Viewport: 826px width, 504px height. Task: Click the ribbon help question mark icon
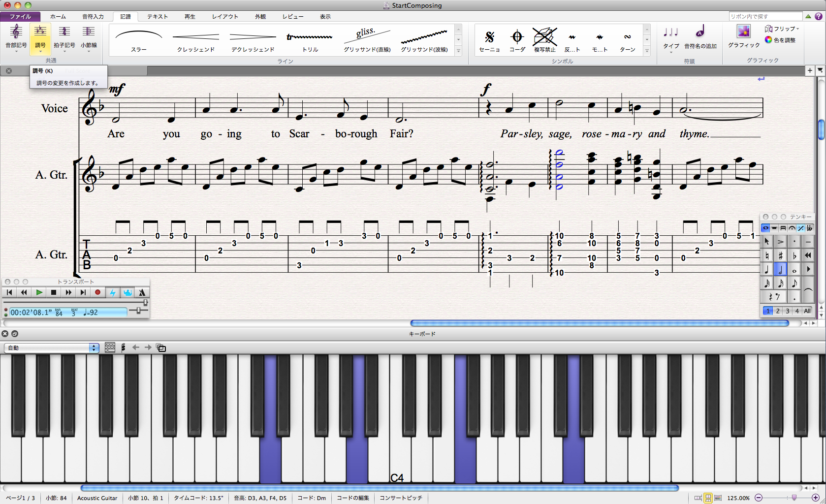pyautogui.click(x=819, y=16)
